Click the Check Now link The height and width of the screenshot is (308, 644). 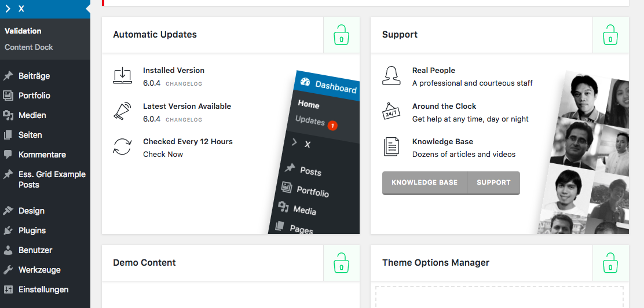[x=163, y=155]
